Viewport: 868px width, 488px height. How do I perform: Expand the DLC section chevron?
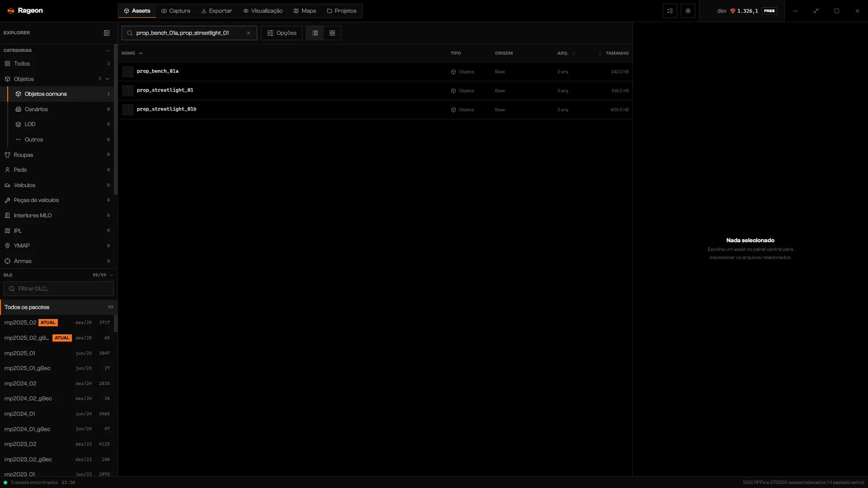coord(111,275)
